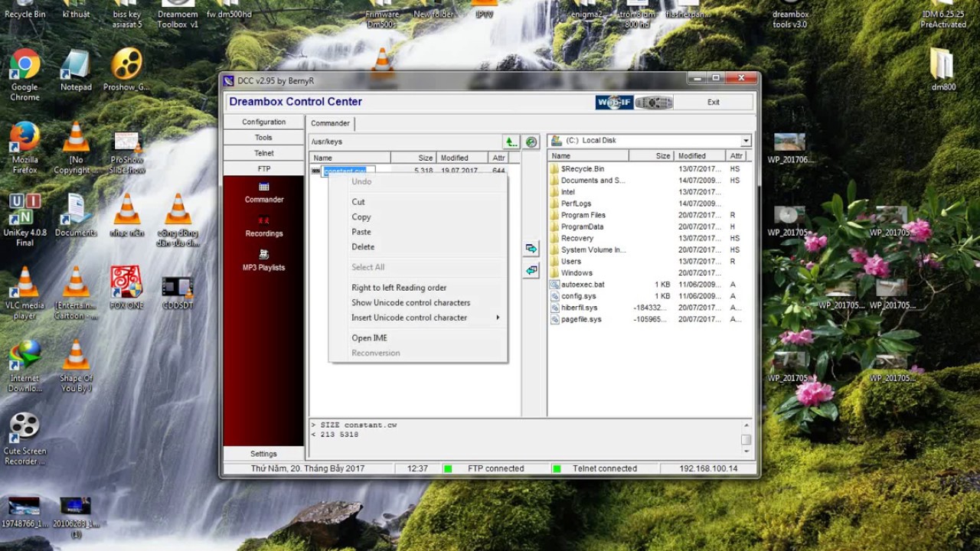Screen dimensions: 980x551
Task: Expand Insert Unicode control character submenu
Action: (x=418, y=318)
